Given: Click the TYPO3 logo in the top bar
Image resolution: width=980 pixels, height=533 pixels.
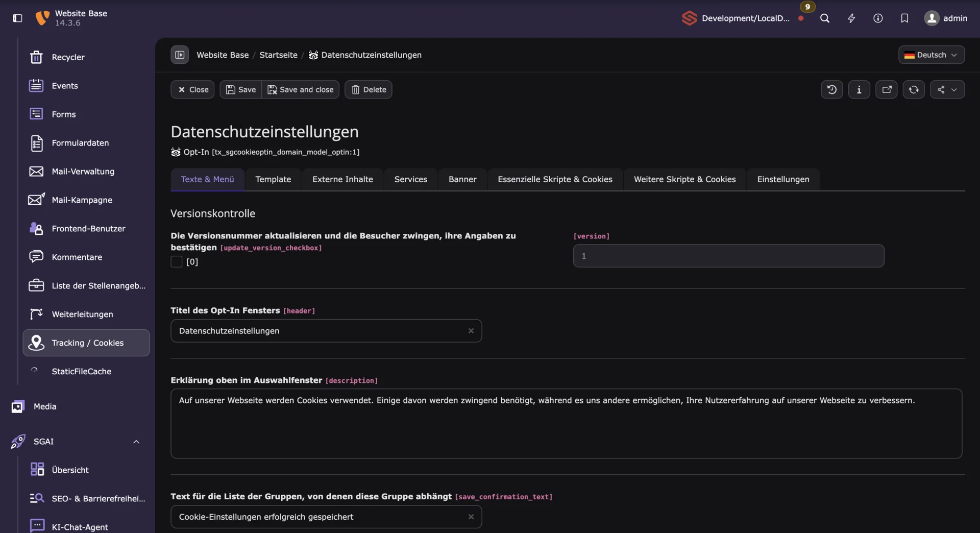Looking at the screenshot, I should [x=42, y=18].
